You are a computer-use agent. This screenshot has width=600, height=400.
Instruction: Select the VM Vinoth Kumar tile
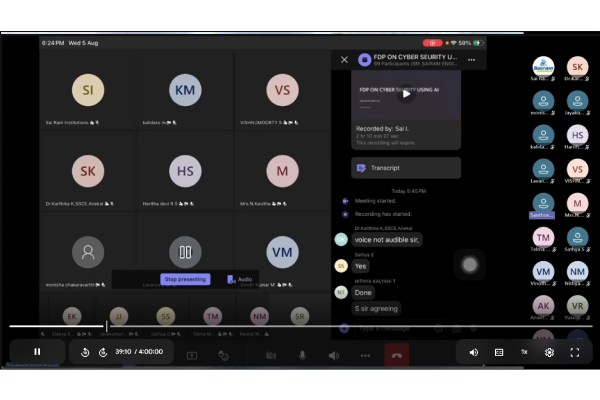(282, 252)
